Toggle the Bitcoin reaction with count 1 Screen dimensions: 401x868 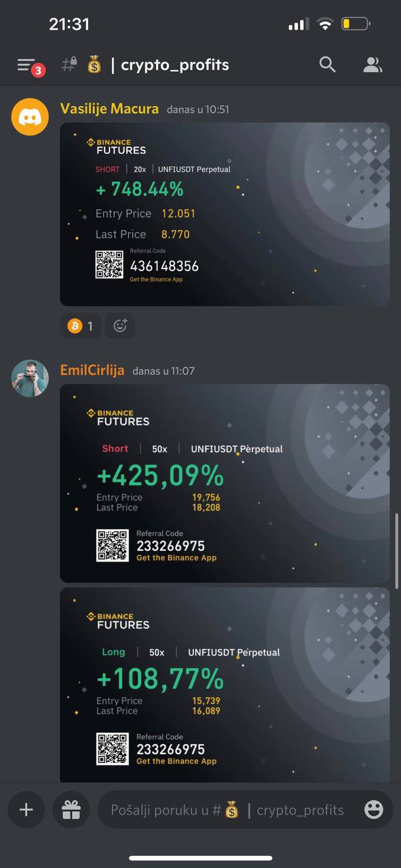81,326
